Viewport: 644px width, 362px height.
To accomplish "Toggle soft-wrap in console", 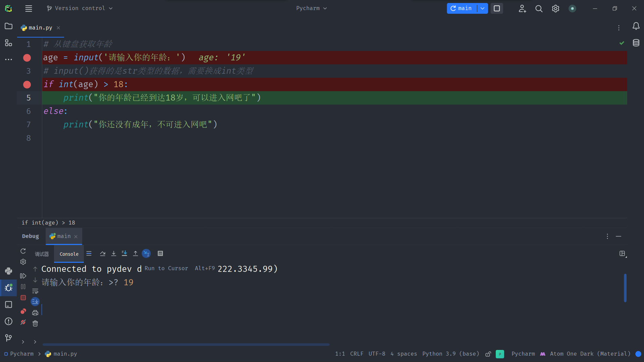I will [35, 291].
